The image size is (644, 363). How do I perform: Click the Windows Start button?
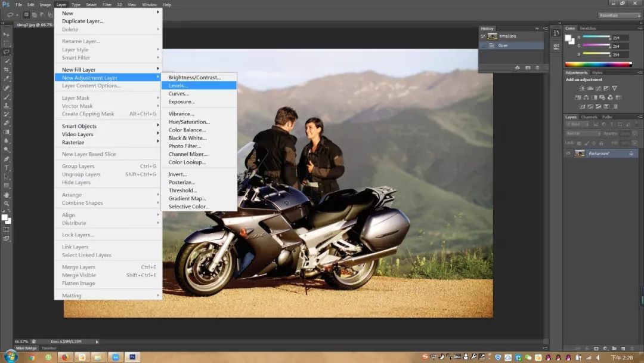point(10,356)
